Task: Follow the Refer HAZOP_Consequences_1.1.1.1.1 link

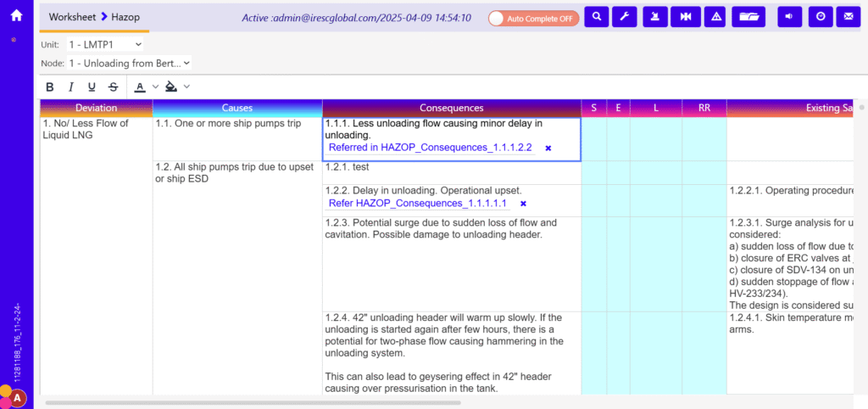Action: [417, 204]
